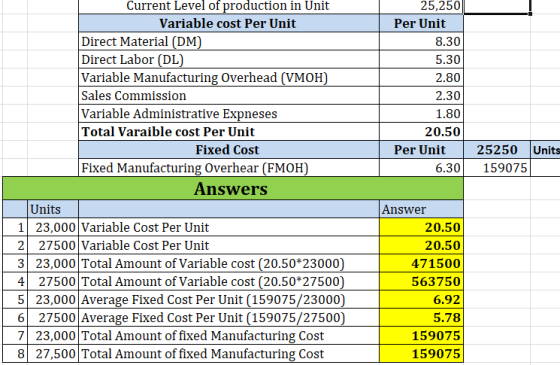Screen dimensions: 560x365
Task: Select 'Total Varaible cost Per Unit' cell
Action: coord(229,132)
